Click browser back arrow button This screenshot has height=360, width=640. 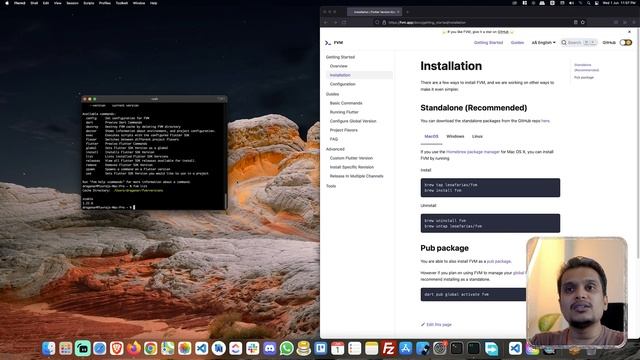[326, 22]
